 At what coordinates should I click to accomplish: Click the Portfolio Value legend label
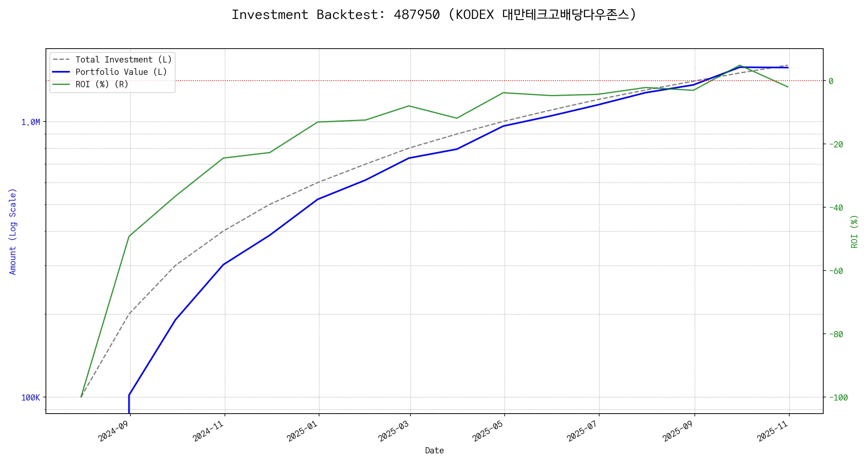121,72
